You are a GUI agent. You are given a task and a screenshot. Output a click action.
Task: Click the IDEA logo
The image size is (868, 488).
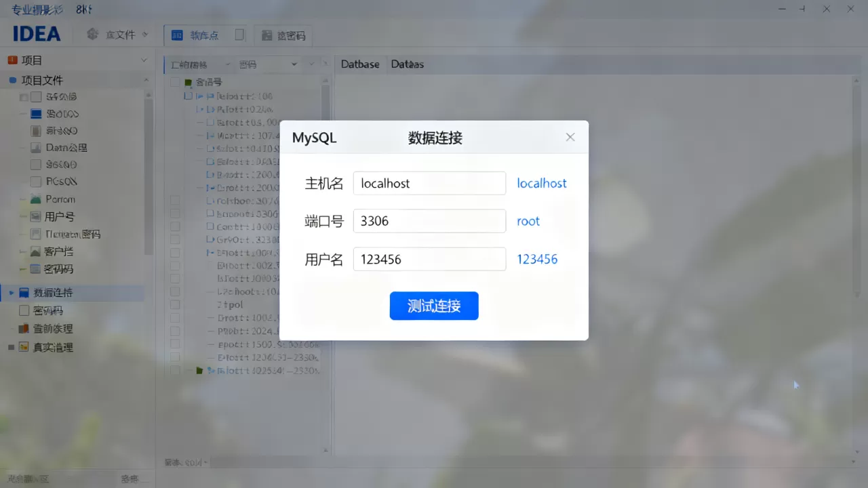tap(37, 34)
